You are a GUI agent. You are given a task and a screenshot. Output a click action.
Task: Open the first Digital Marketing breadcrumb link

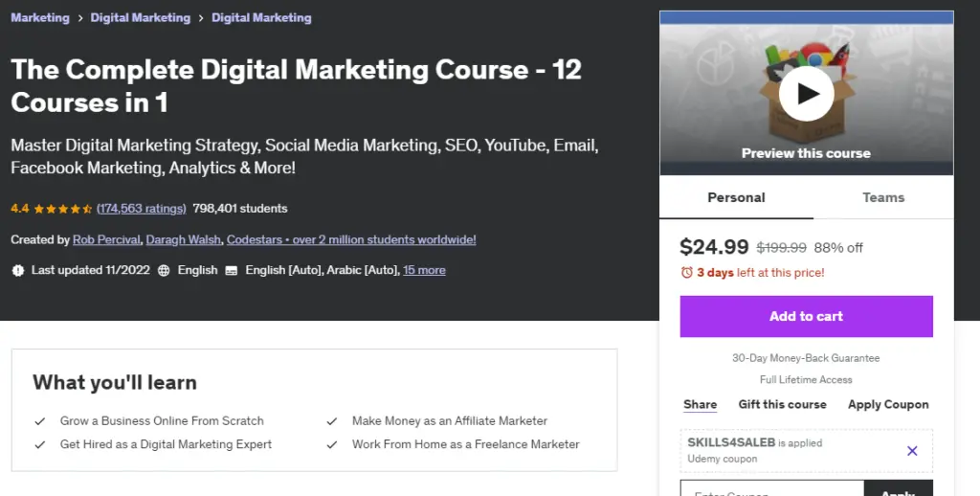click(141, 17)
